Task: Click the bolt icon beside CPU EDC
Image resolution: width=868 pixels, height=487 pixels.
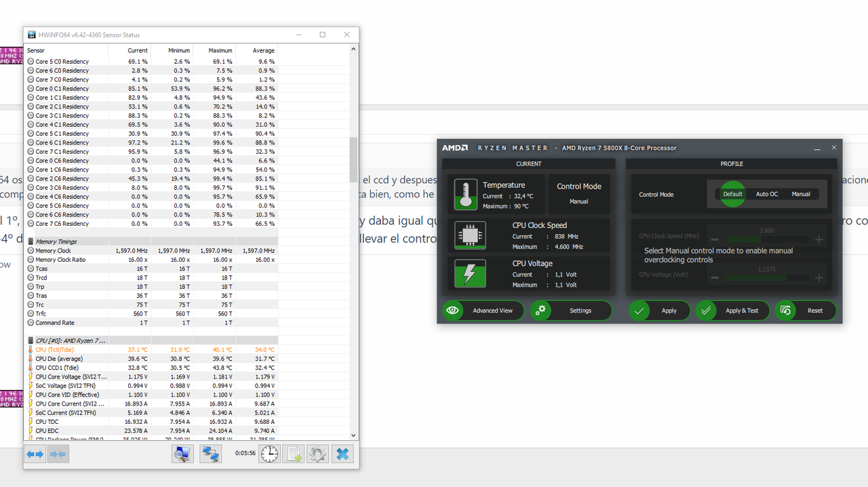Action: [31, 430]
